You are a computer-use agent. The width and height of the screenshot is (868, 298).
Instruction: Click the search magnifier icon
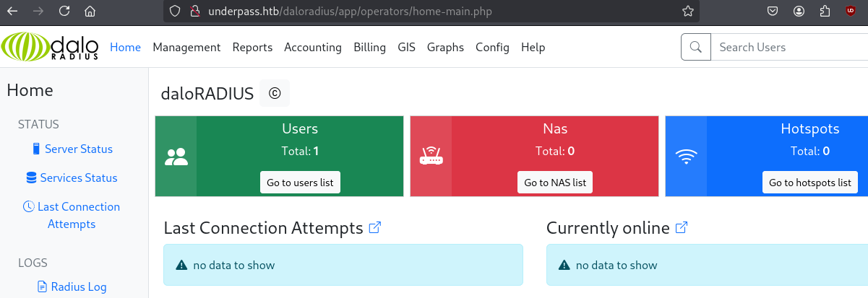pyautogui.click(x=696, y=47)
